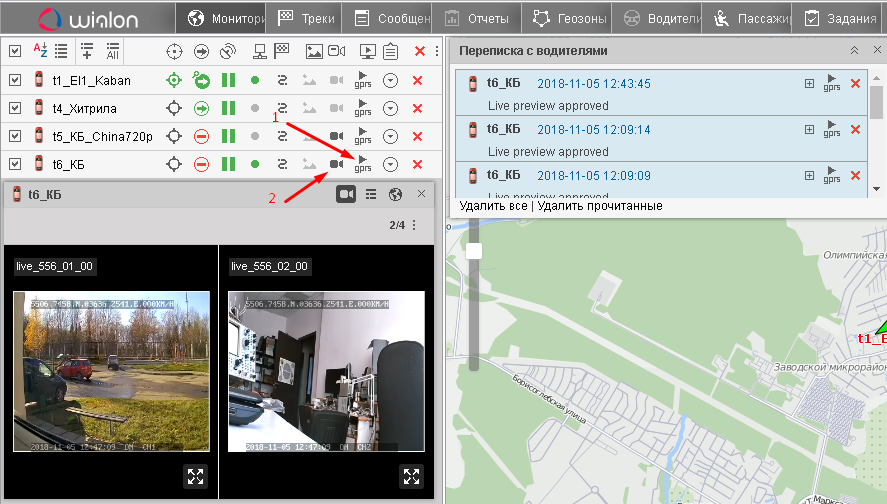This screenshot has width=887, height=504.
Task: Click green locate target icon for t1_El1_Kaban
Action: pyautogui.click(x=173, y=80)
